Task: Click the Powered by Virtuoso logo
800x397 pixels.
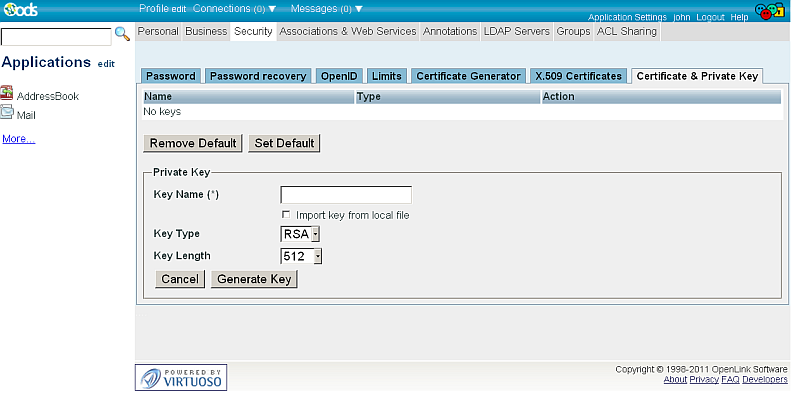Action: pyautogui.click(x=181, y=378)
